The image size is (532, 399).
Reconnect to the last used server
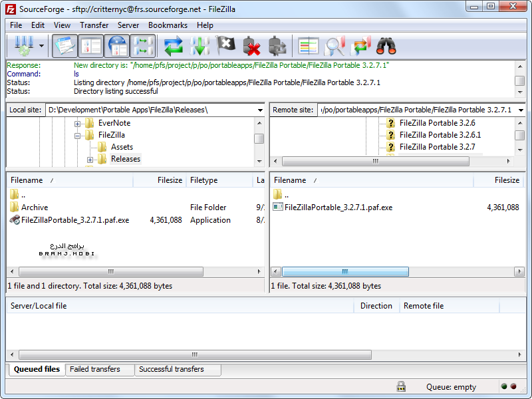point(277,46)
